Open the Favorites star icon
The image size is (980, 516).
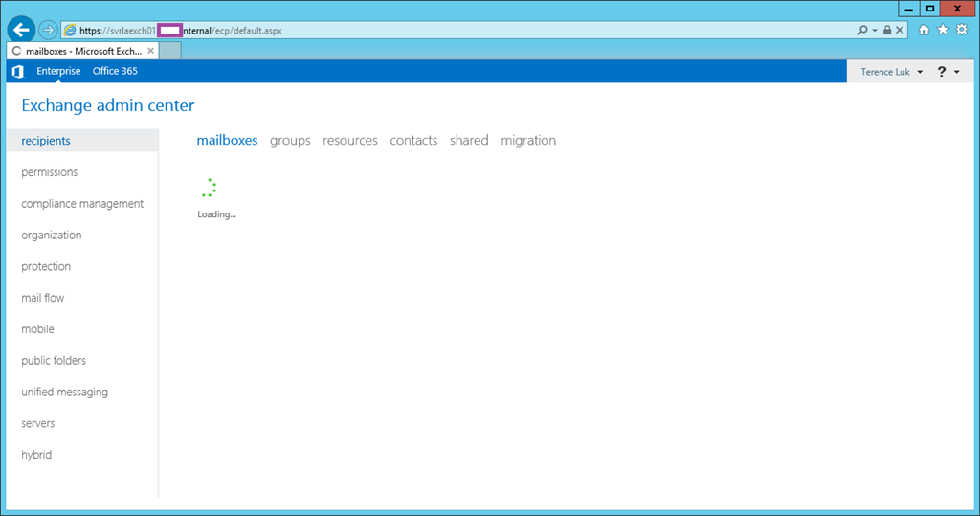click(943, 30)
